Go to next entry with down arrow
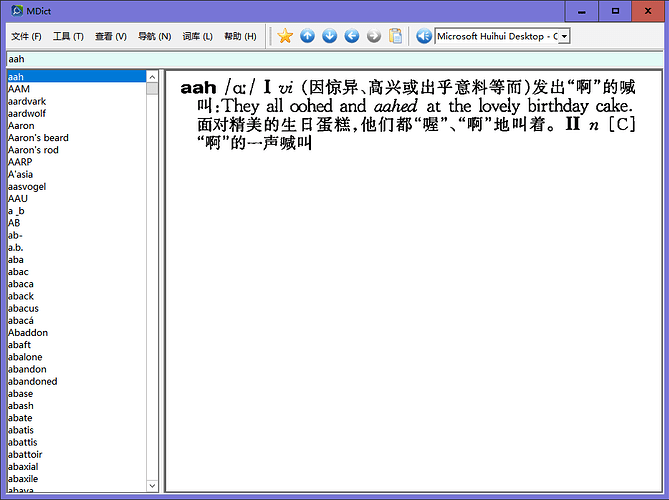669x500 pixels. (329, 36)
